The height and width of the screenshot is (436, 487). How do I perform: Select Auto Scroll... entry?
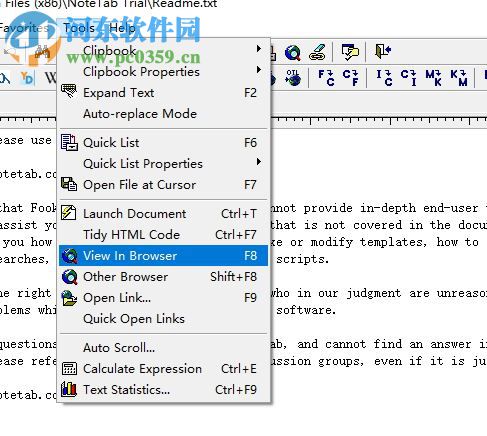(164, 348)
